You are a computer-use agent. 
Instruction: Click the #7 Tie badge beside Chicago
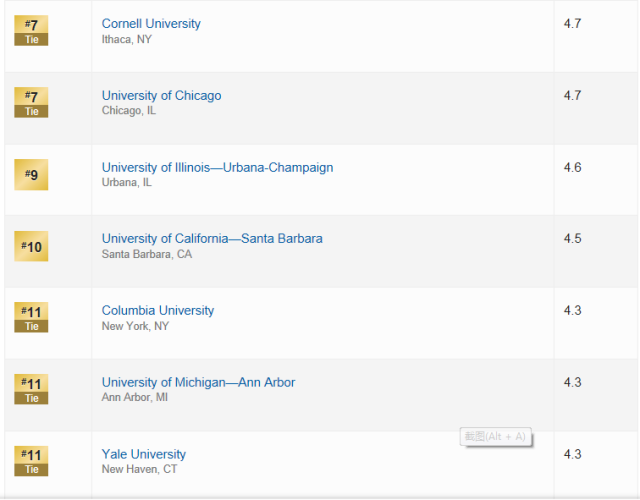[x=31, y=102]
